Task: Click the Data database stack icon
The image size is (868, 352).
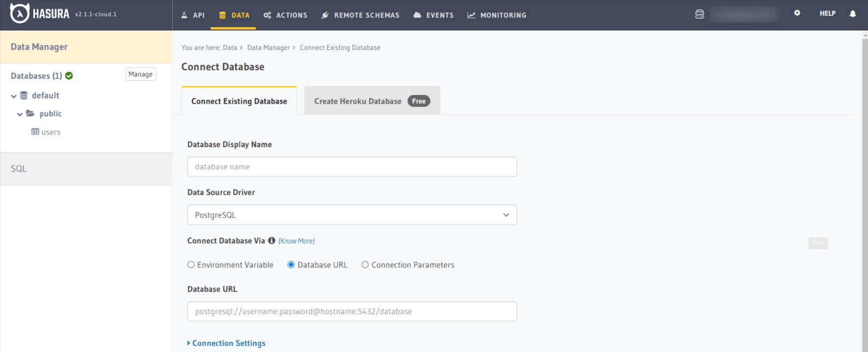Action: click(222, 15)
